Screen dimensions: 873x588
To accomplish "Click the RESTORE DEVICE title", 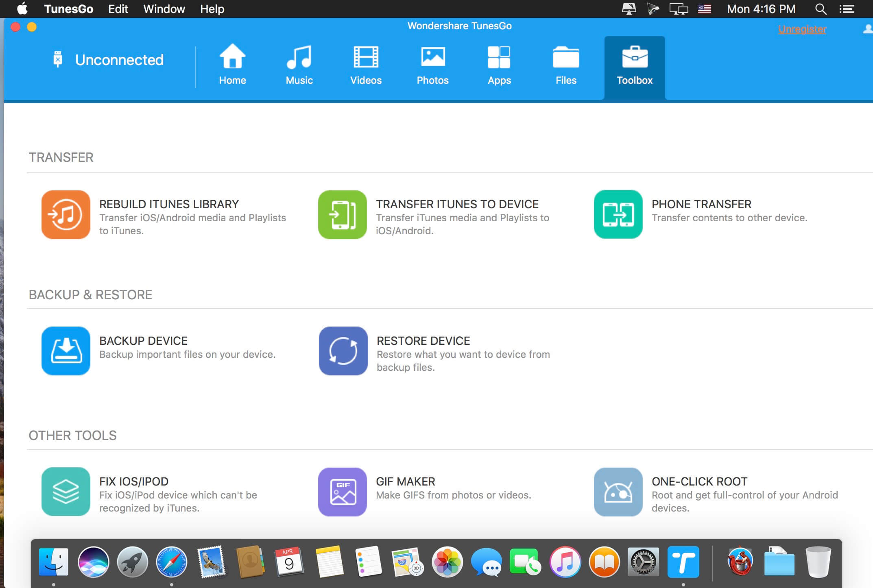I will (423, 341).
